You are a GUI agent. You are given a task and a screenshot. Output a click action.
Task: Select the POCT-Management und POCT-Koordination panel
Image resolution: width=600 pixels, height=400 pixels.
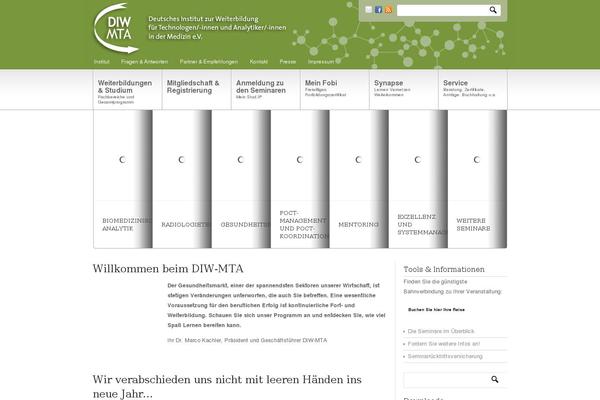(300, 179)
